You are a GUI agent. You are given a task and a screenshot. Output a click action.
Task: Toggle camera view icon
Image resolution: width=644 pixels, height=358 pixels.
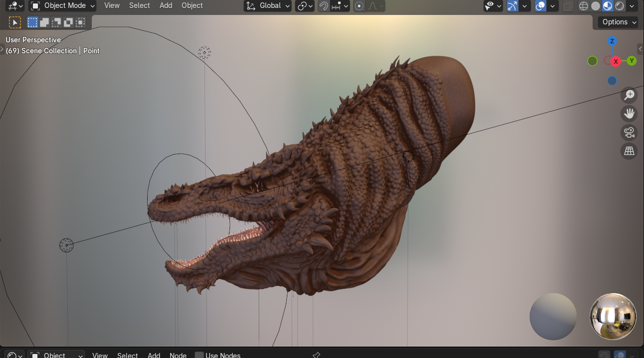[629, 133]
